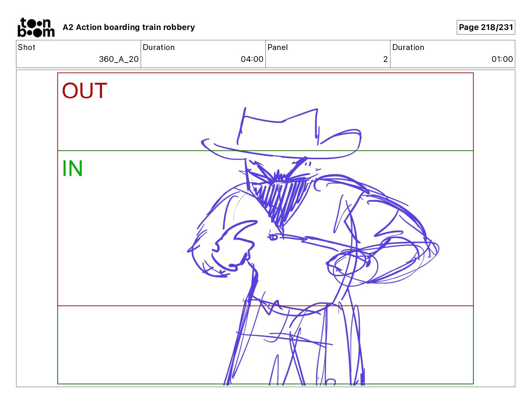Select the shot value '360_A_20'
The image size is (532, 411).
coord(119,59)
